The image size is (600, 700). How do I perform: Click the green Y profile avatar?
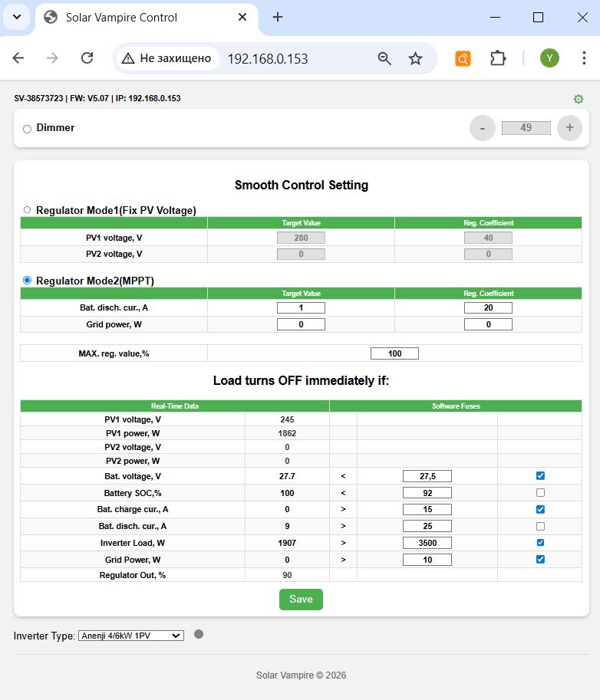point(549,58)
